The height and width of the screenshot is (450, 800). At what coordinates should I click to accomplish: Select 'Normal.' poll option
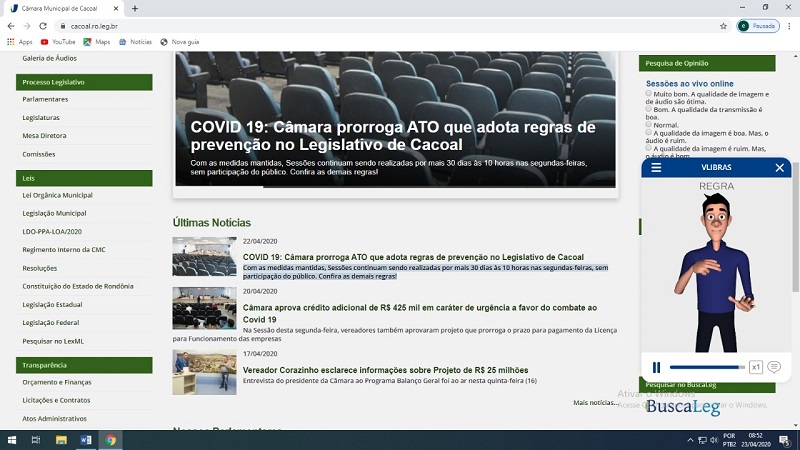tap(648, 124)
